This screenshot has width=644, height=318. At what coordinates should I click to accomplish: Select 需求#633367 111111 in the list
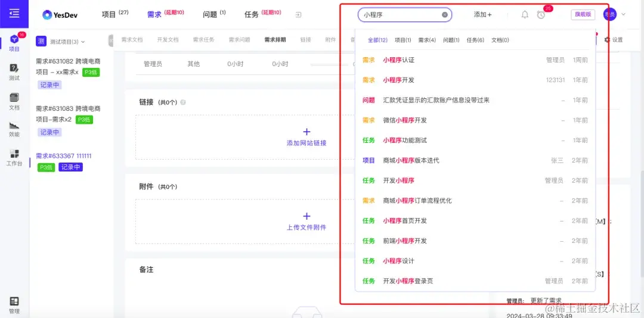(64, 156)
